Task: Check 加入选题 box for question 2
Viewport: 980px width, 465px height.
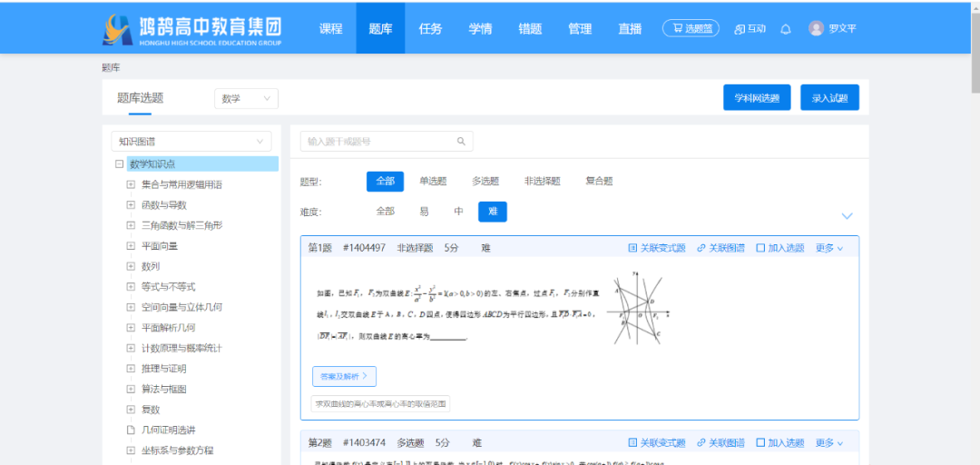Action: tap(760, 443)
